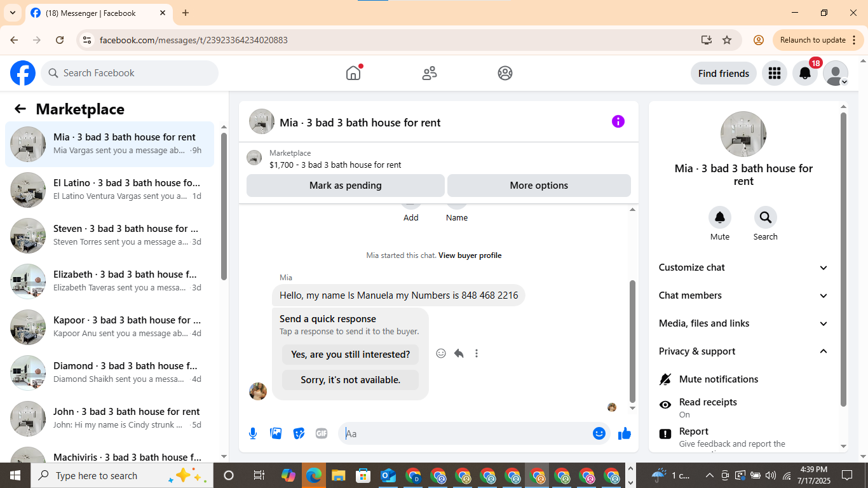Expand Customize chat section
The image size is (868, 488).
point(743,268)
